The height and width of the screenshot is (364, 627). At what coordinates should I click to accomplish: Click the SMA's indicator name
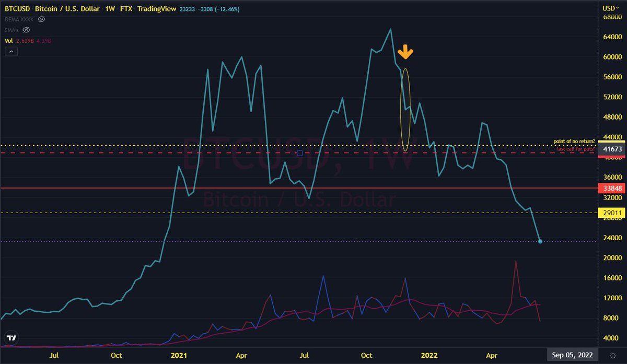12,30
